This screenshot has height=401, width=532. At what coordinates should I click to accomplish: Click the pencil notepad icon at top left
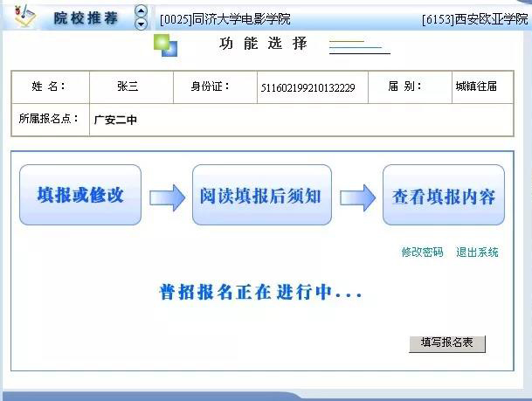click(24, 16)
